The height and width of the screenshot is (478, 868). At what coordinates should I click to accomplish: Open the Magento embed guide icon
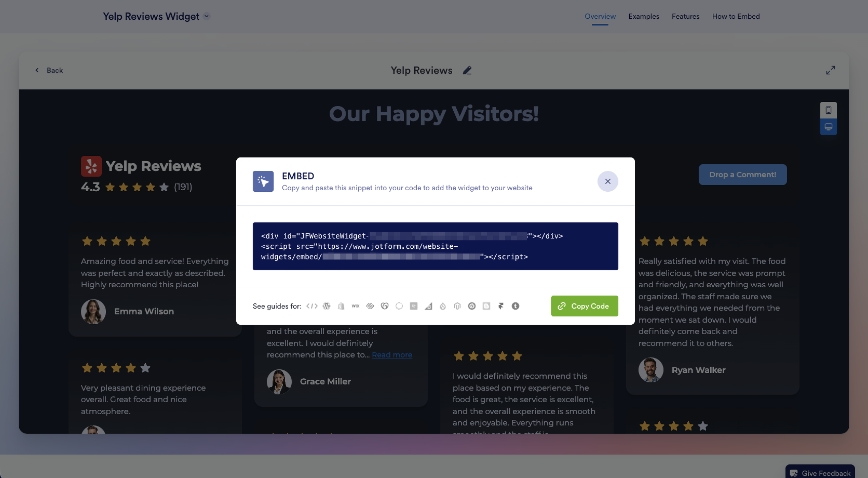coord(457,306)
